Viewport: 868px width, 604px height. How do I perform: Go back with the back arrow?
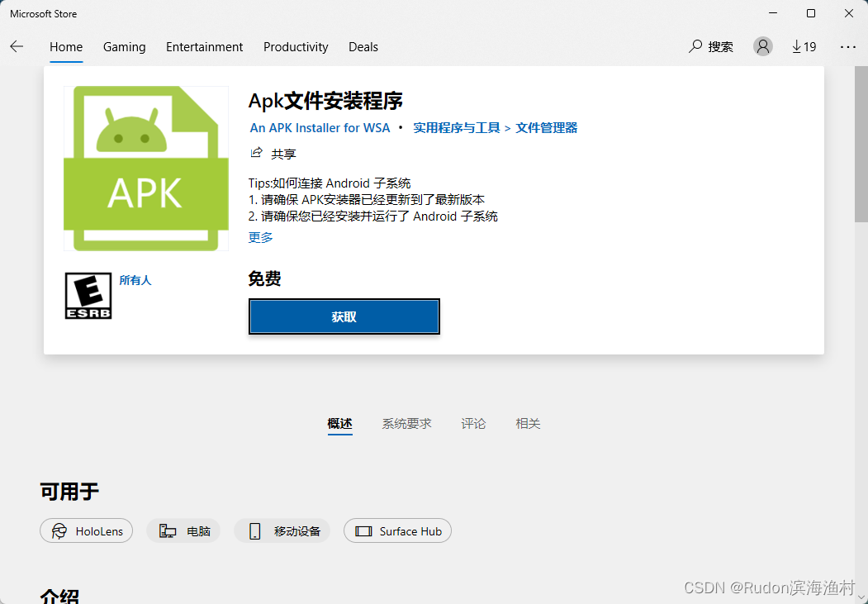[x=17, y=46]
